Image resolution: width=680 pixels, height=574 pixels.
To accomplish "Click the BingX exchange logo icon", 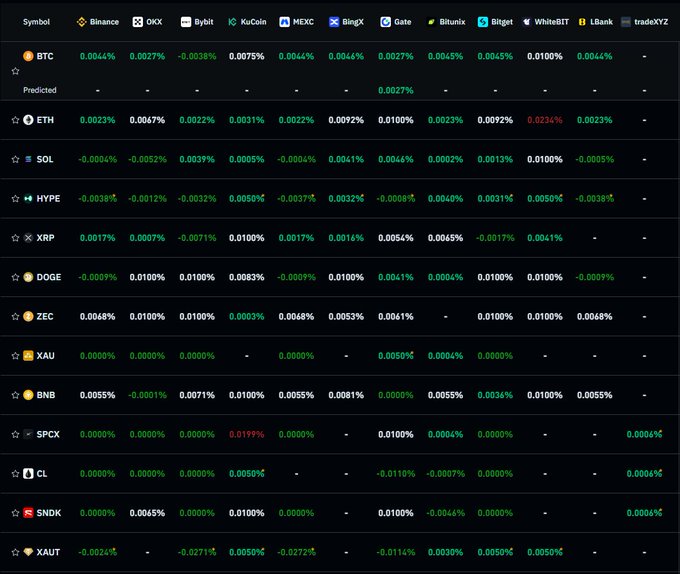I will point(333,22).
